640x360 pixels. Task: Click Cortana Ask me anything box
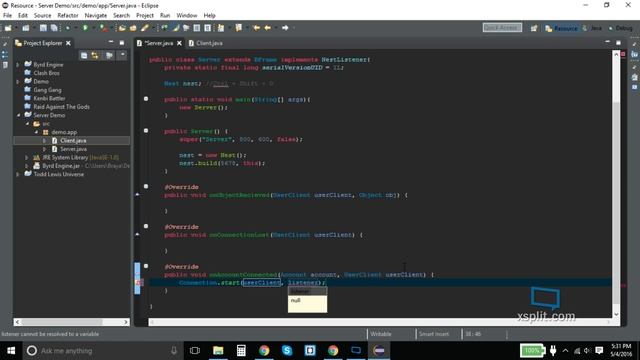click(x=103, y=351)
